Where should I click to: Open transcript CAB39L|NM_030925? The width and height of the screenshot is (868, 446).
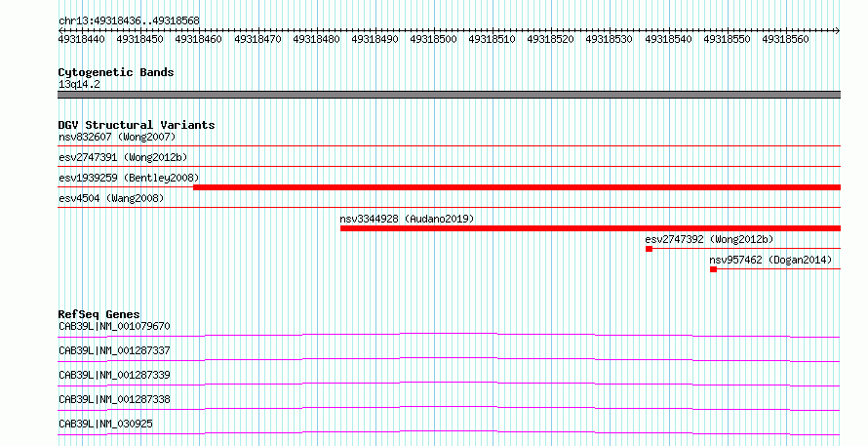(105, 424)
